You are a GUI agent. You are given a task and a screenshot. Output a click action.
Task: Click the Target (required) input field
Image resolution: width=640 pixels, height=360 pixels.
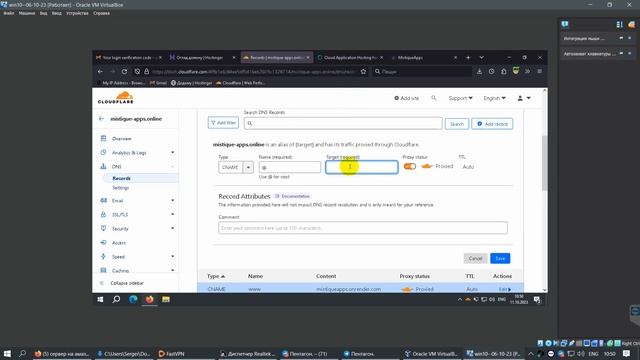click(362, 167)
